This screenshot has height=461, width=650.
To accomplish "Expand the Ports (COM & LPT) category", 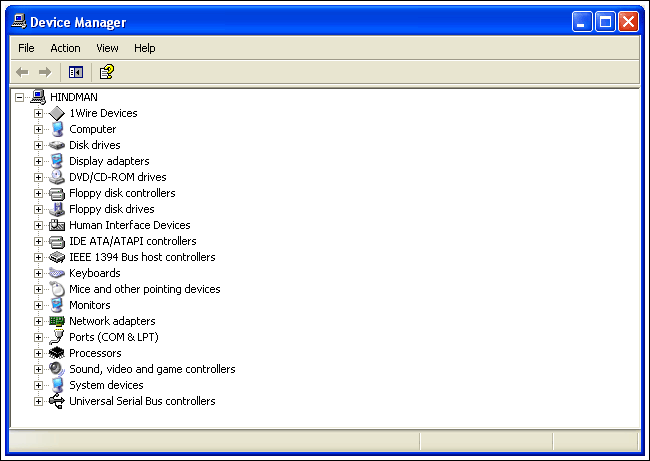I will (x=39, y=337).
